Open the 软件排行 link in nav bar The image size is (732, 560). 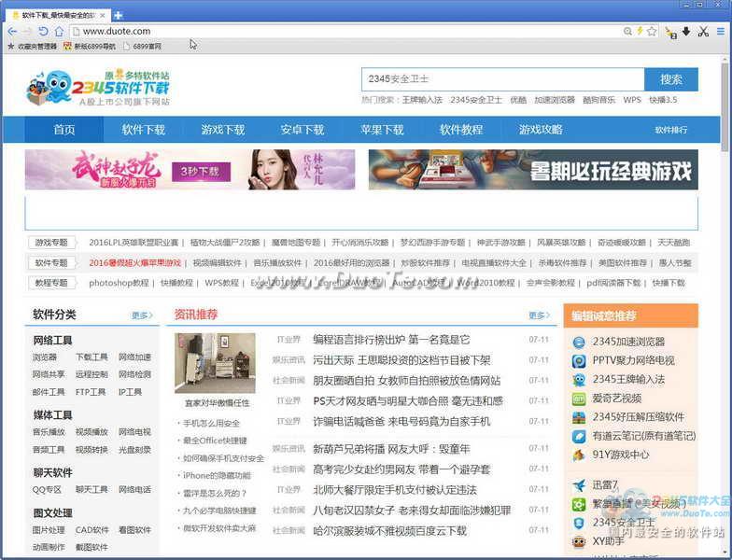click(x=670, y=131)
